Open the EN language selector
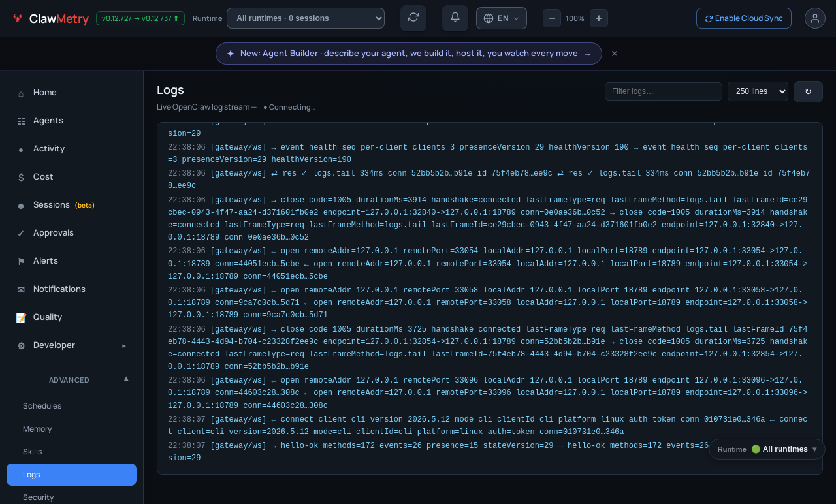This screenshot has height=504, width=836. coord(502,18)
